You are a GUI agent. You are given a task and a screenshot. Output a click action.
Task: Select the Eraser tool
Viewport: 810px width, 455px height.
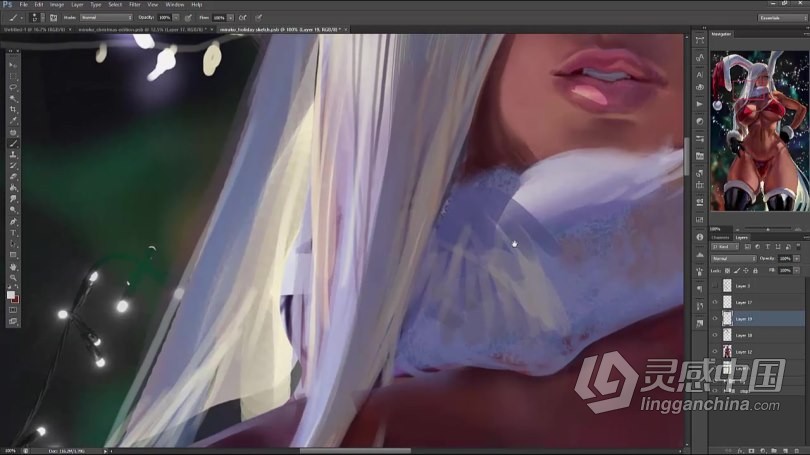pyautogui.click(x=13, y=177)
